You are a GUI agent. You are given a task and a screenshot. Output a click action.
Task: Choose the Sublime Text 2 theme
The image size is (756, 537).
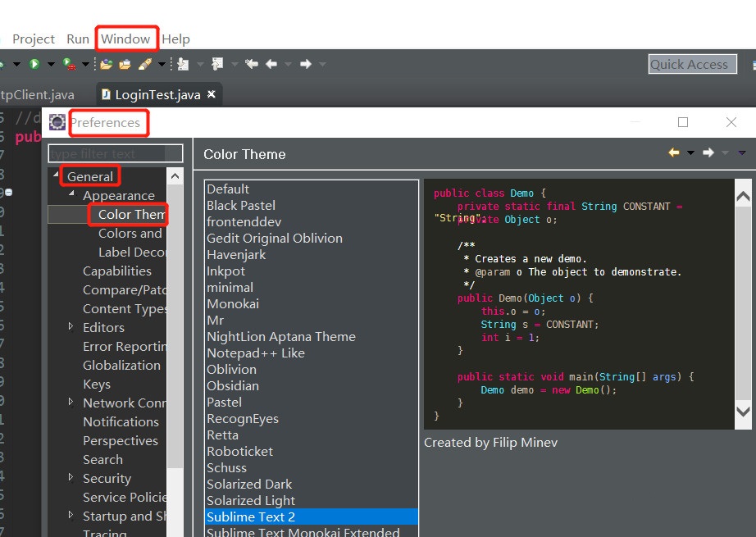click(x=312, y=517)
